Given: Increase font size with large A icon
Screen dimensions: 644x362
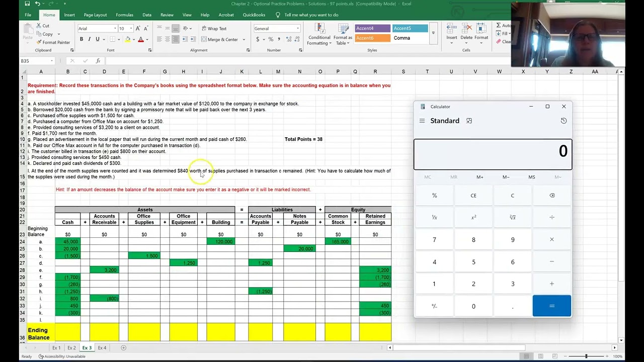Looking at the screenshot, I should tap(138, 28).
